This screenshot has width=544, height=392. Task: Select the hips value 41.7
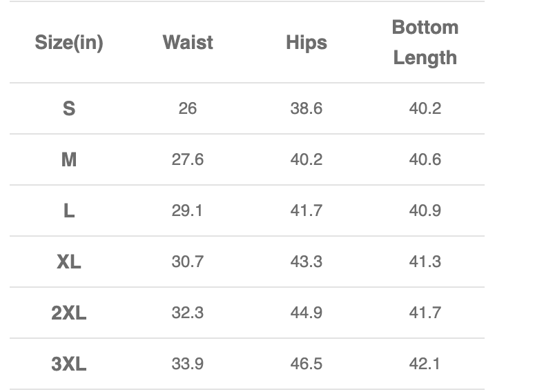tap(307, 210)
